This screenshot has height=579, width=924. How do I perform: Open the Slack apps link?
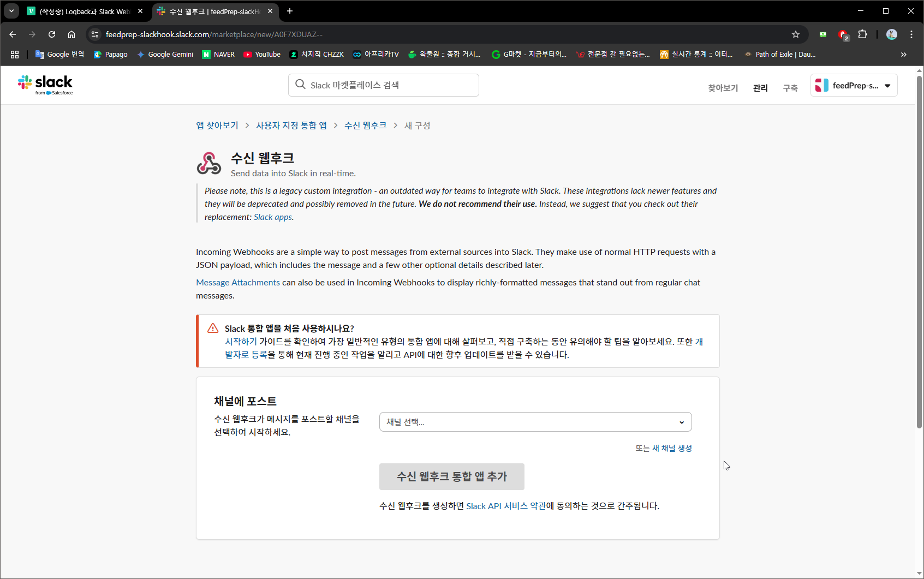[273, 217]
